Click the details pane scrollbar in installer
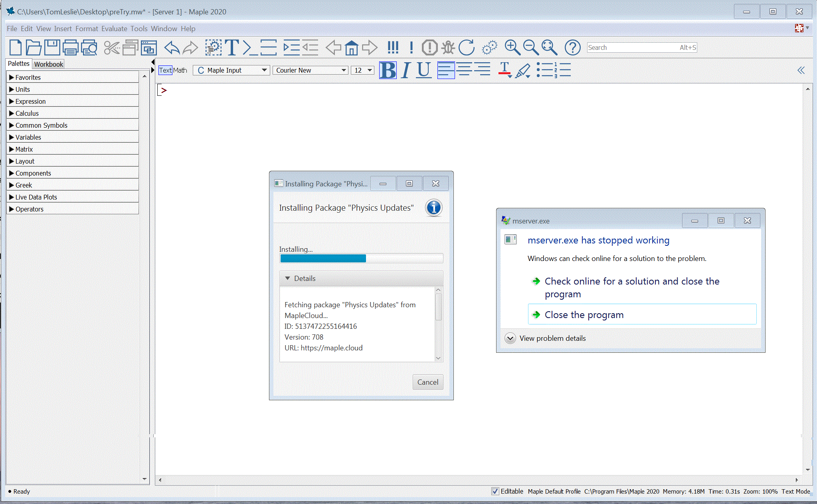817x504 pixels. click(x=438, y=324)
